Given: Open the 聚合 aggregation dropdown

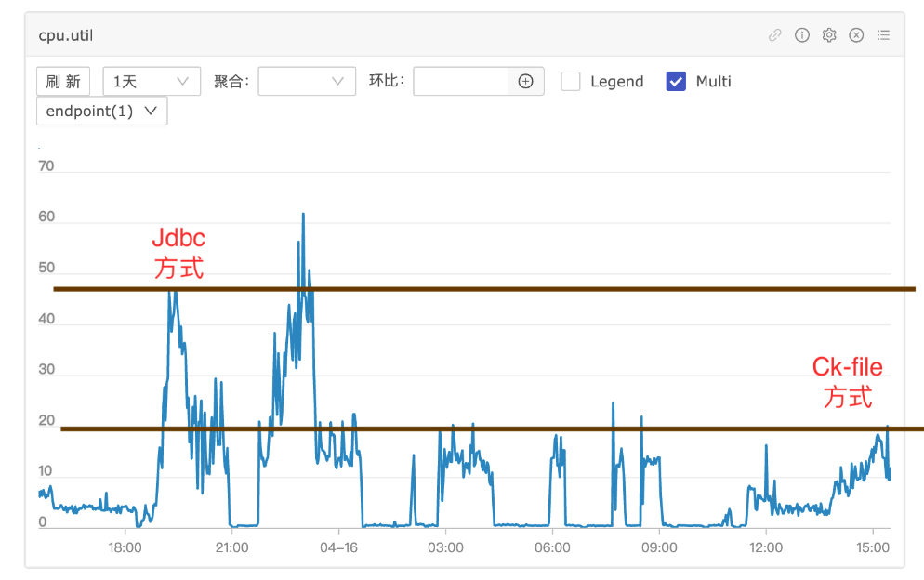Looking at the screenshot, I should (307, 82).
